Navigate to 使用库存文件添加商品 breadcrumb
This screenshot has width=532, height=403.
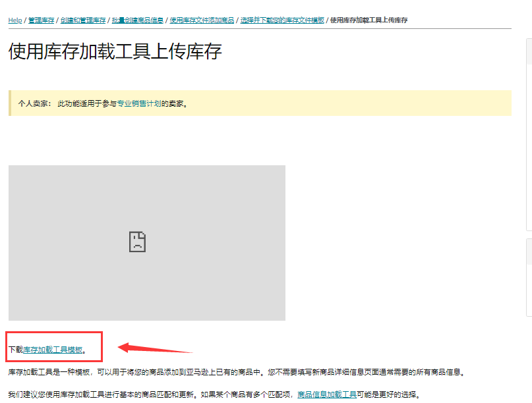(202, 20)
